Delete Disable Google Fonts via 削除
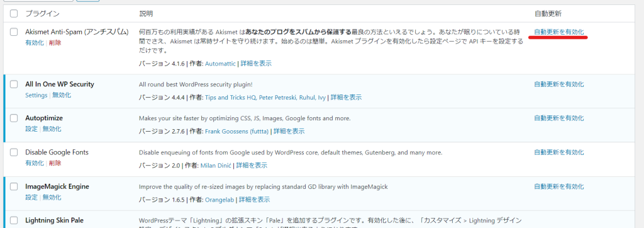This screenshot has height=228, width=644. tap(55, 163)
